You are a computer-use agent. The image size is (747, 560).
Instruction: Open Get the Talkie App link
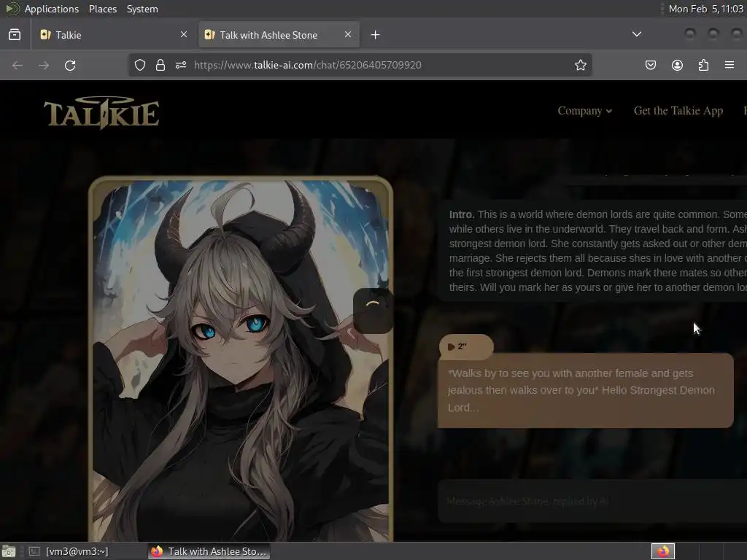click(678, 111)
